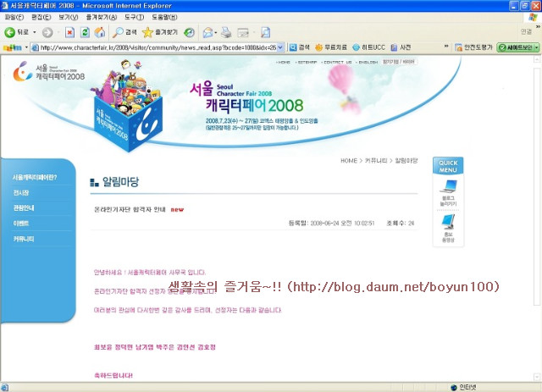Image resolution: width=542 pixels, height=392 pixels.
Task: Click the scrollbar down arrow
Action: (537, 377)
